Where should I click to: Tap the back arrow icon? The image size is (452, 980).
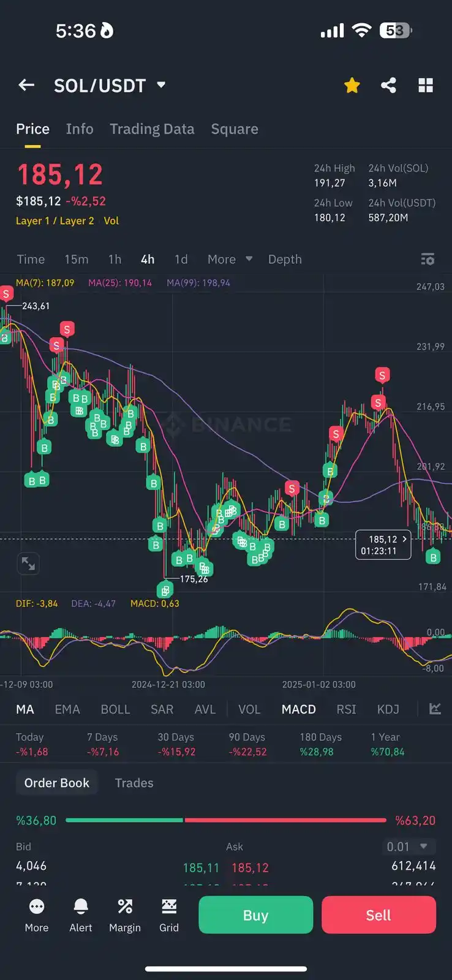tap(26, 85)
